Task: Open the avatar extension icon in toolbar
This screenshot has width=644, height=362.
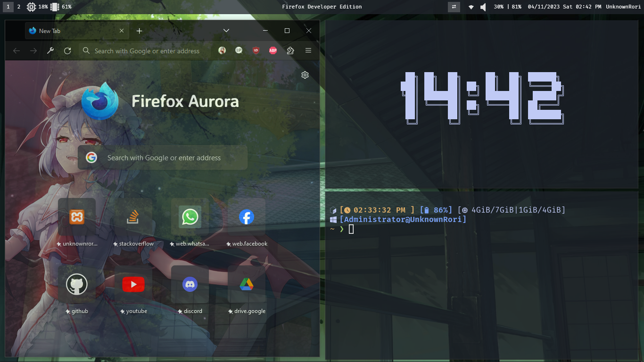Action: [x=222, y=50]
